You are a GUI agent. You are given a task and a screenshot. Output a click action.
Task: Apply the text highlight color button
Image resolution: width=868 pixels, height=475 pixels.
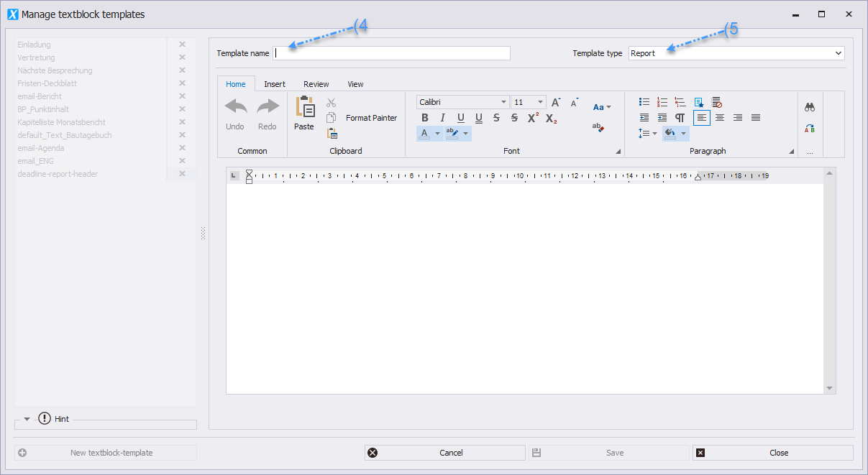tap(452, 134)
